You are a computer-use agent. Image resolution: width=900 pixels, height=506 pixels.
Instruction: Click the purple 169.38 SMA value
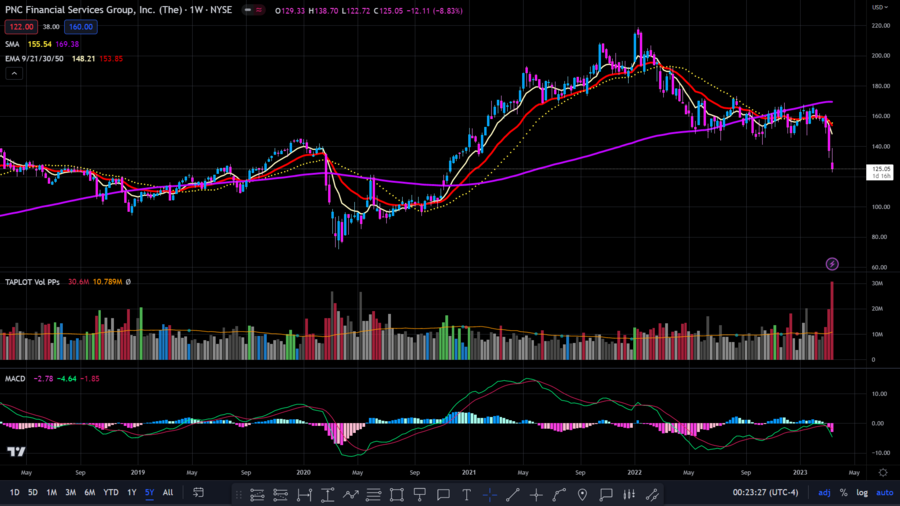[67, 44]
